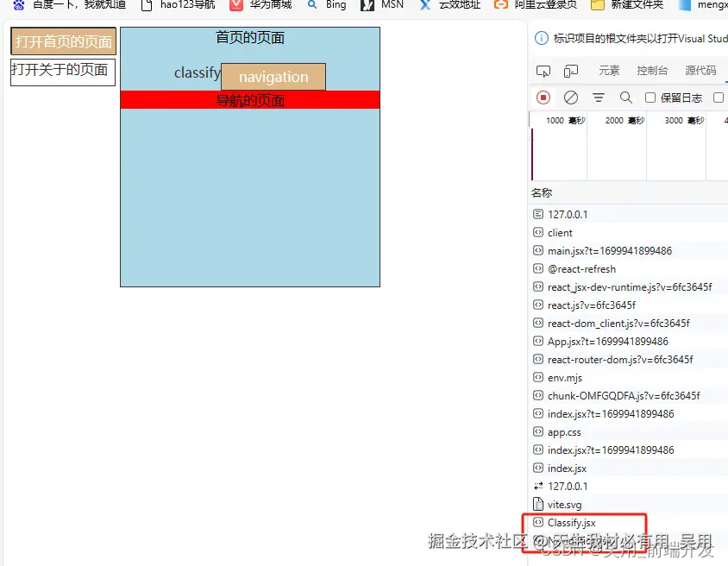Open the network search icon

(x=626, y=97)
